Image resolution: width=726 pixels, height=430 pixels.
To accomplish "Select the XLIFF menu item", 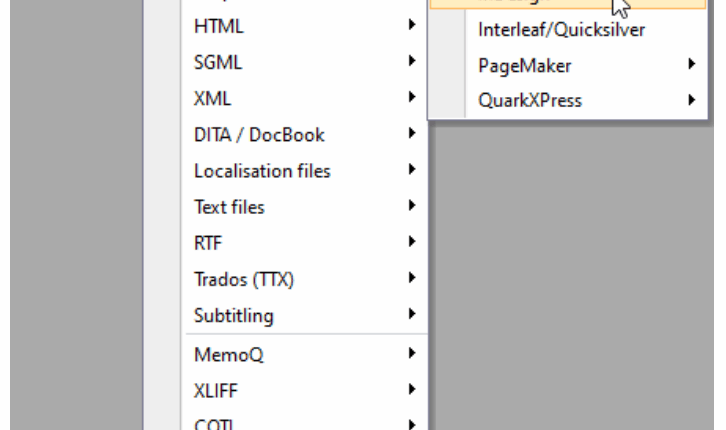I will point(305,391).
